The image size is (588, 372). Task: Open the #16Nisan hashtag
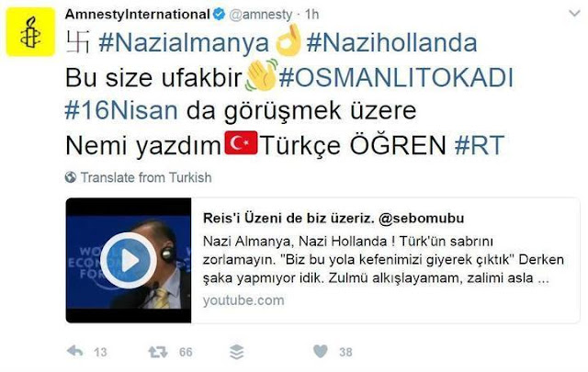click(x=121, y=111)
